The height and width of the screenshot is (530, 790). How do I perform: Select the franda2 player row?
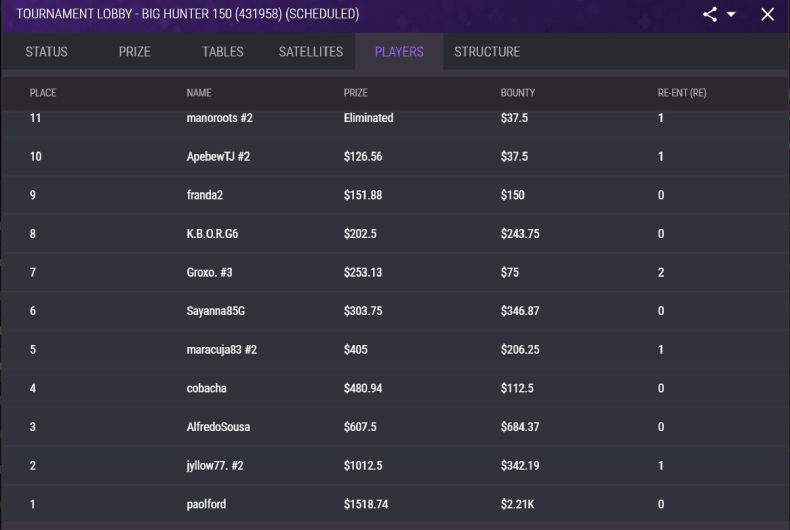click(x=395, y=195)
